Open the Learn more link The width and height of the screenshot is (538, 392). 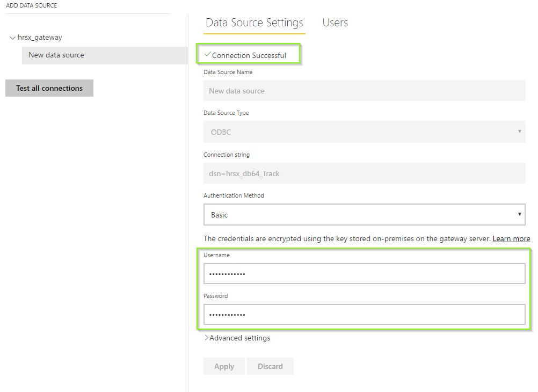click(511, 238)
